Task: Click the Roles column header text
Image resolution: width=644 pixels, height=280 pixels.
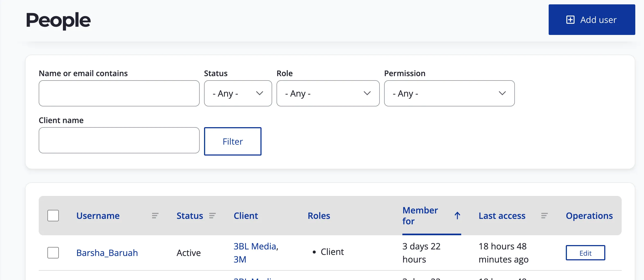Action: coord(319,216)
